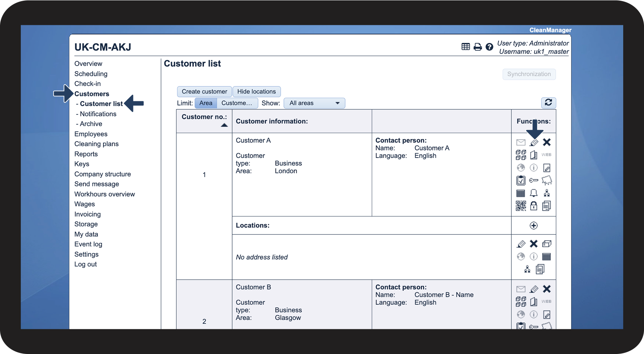Sort by Customer no. column arrow
644x354 pixels.
click(x=224, y=125)
